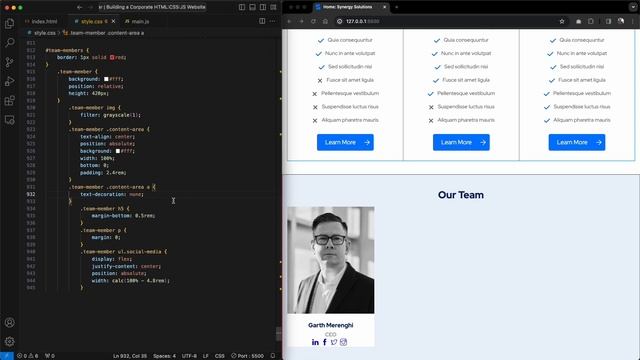
Task: Click the remote window indicator in status bar
Action: point(7,356)
